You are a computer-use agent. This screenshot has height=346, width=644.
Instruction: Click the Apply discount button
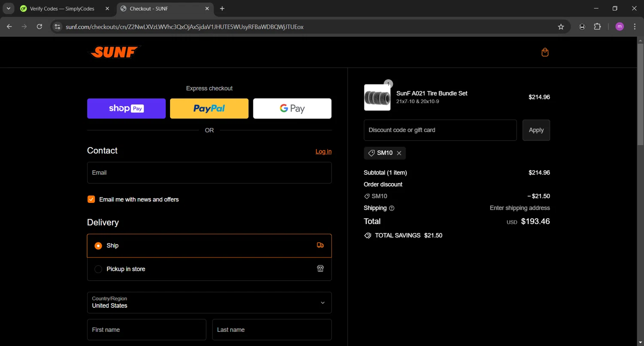(536, 130)
